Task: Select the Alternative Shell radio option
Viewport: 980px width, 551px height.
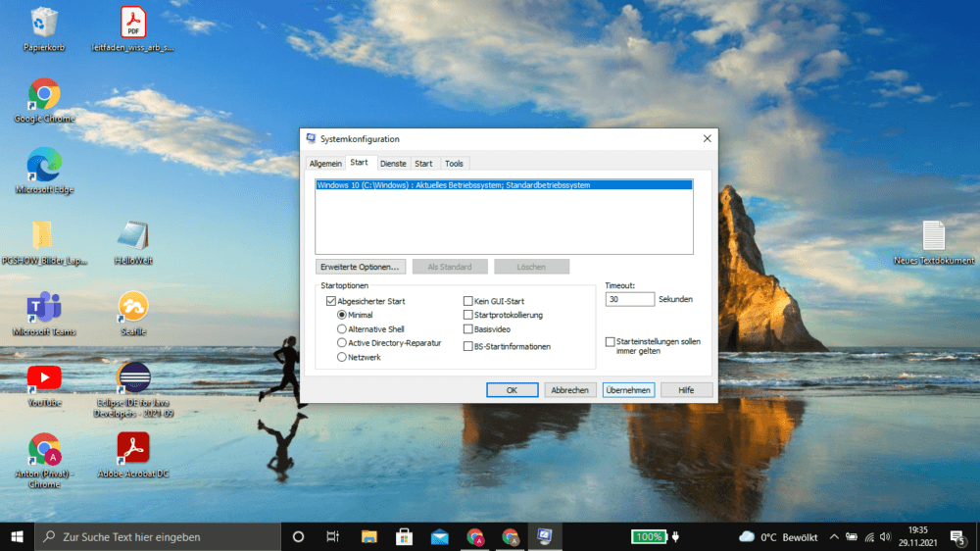Action: [x=342, y=329]
